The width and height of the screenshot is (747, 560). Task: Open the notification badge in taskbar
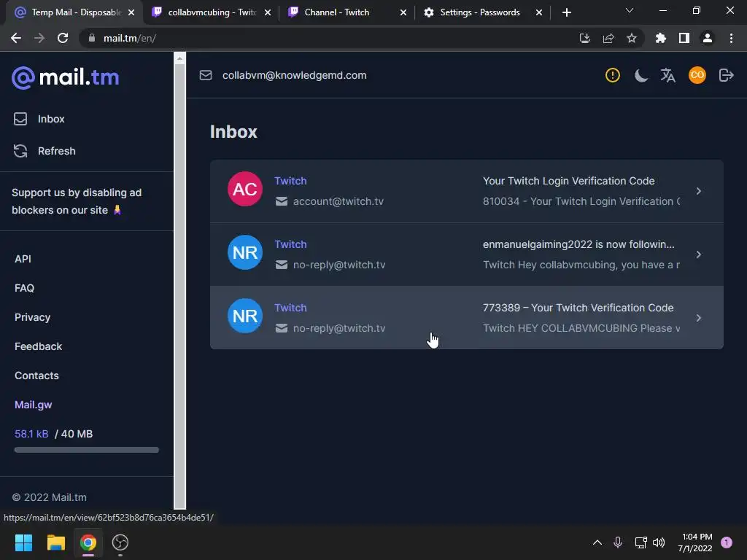727,542
